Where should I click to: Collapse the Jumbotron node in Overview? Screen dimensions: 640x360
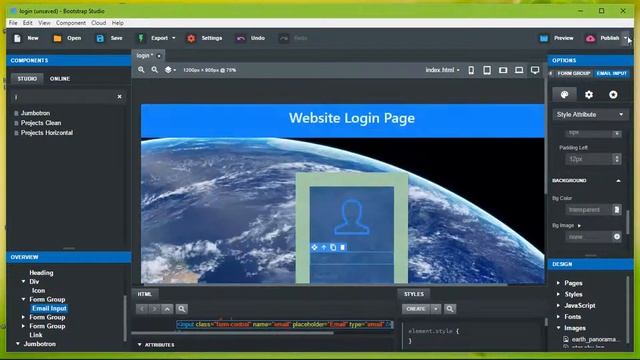pos(18,344)
